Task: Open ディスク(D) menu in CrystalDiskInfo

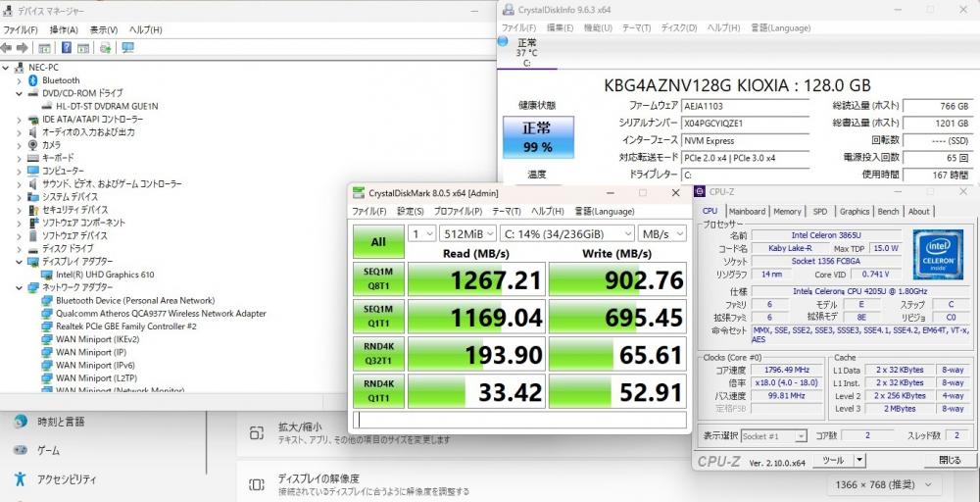Action: pyautogui.click(x=679, y=28)
